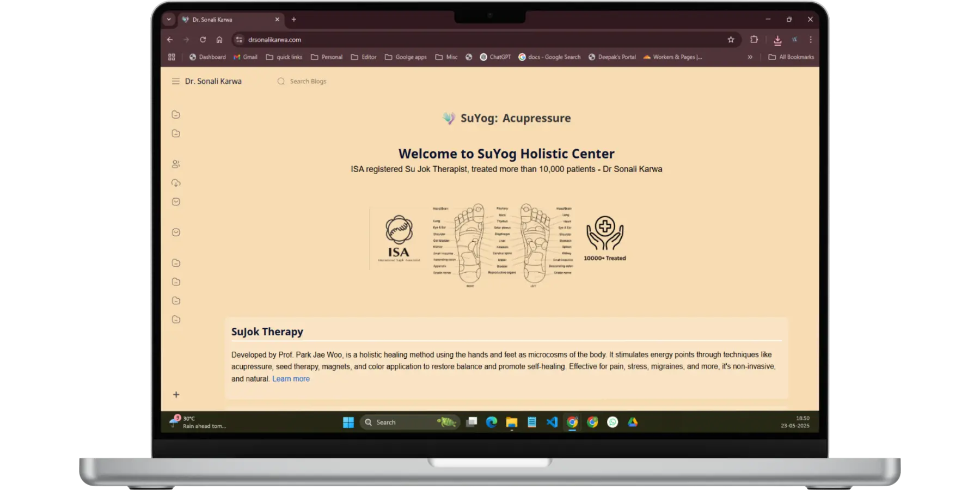
Task: Open the weather widget showing 30°C
Action: [x=197, y=422]
